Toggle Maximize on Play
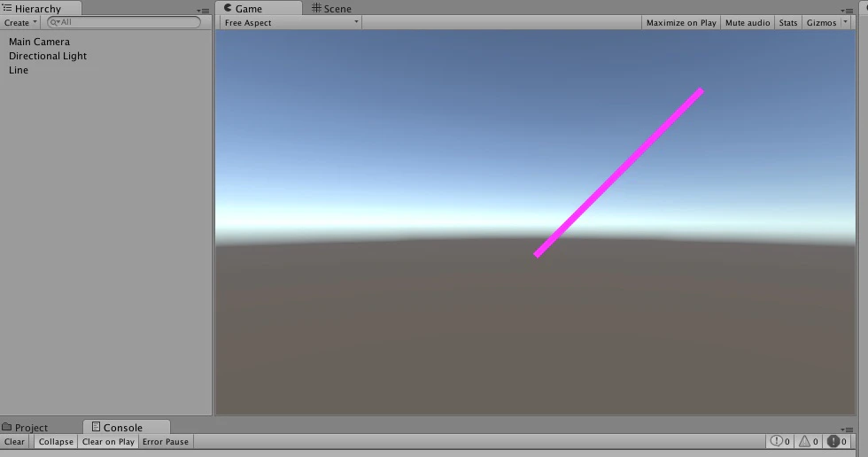 pyautogui.click(x=681, y=23)
